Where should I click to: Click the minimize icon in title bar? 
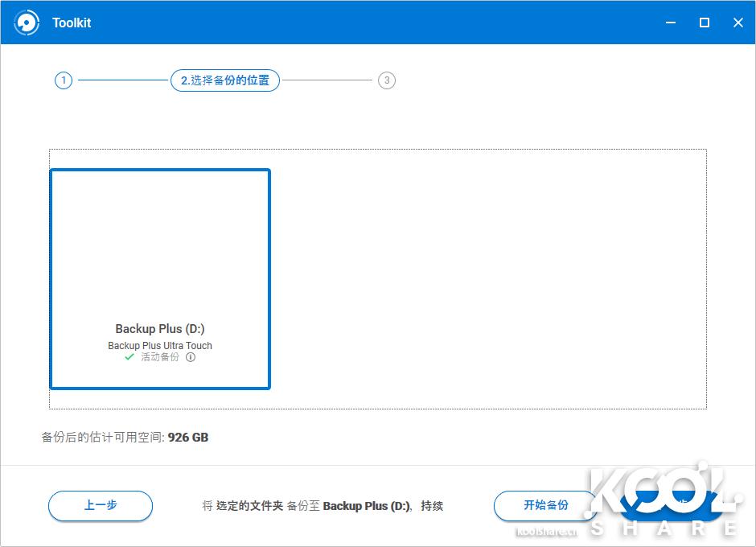pyautogui.click(x=670, y=23)
